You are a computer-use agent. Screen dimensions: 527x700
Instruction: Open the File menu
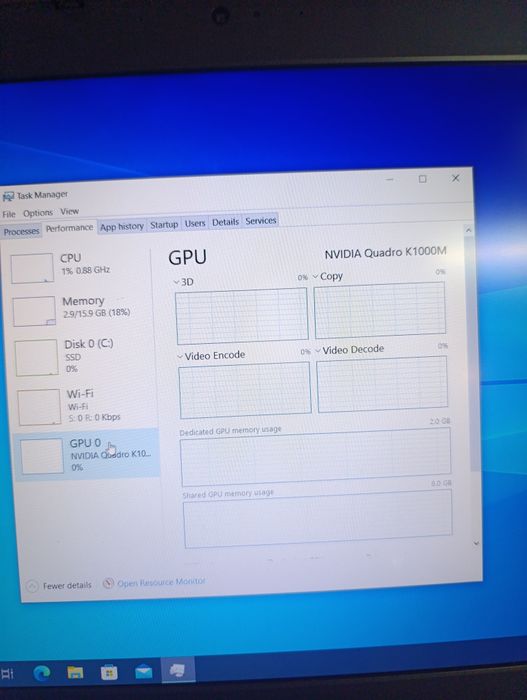[x=8, y=214]
